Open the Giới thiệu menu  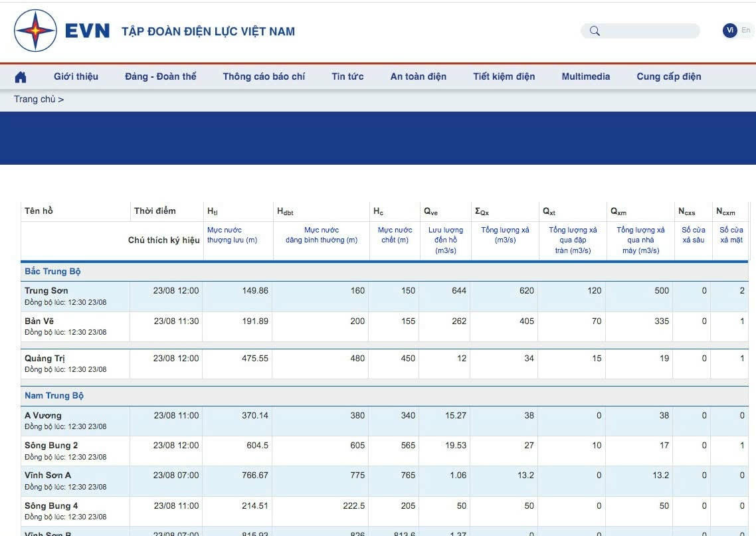(76, 76)
